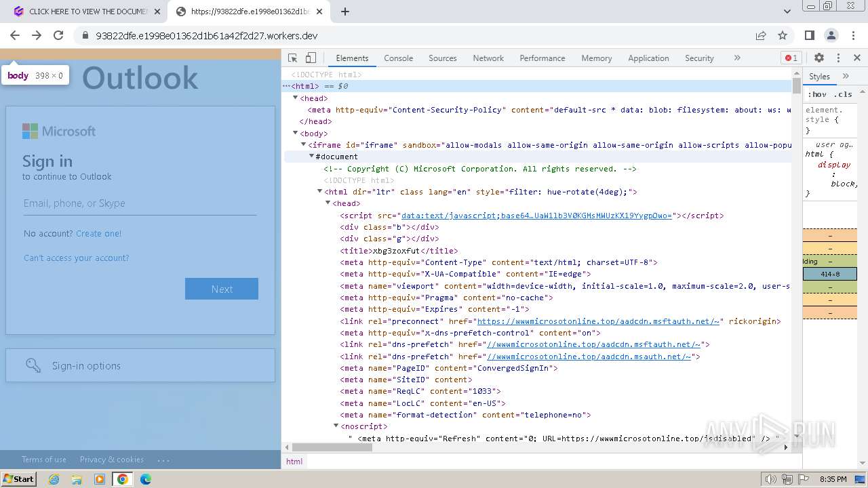The height and width of the screenshot is (488, 868).
Task: Click Can't access your account link
Action: point(76,258)
